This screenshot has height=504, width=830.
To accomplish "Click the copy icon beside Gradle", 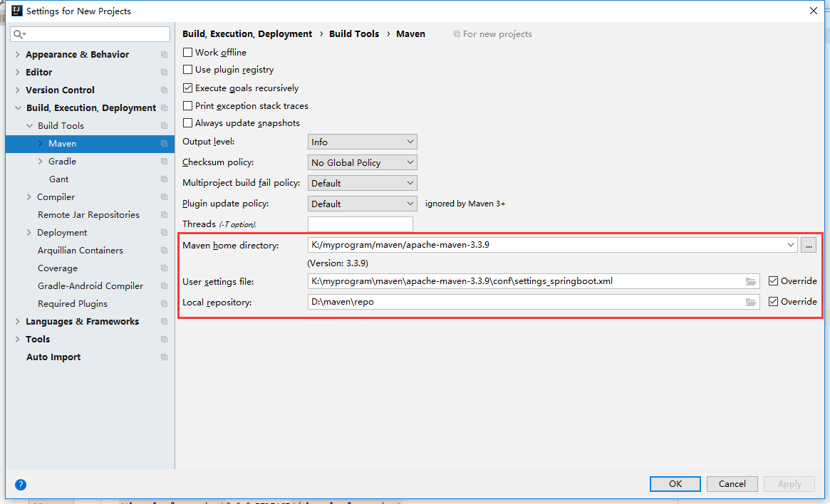I will pyautogui.click(x=164, y=162).
